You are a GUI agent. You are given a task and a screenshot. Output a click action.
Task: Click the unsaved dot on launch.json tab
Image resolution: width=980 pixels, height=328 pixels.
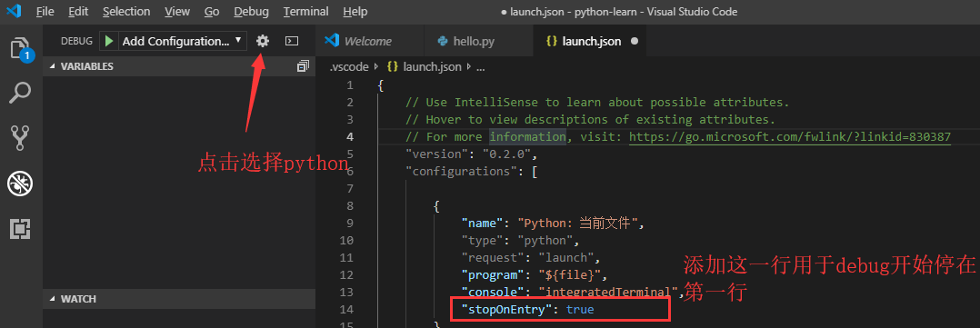(635, 41)
